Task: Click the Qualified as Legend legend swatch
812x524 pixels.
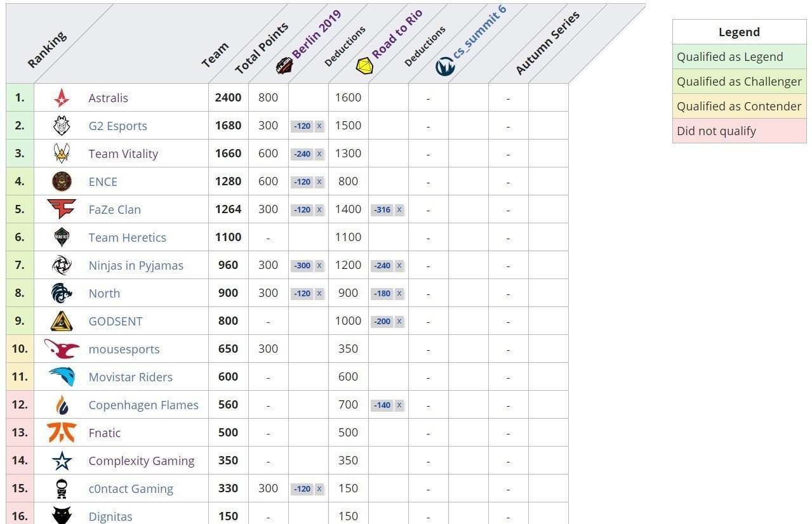Action: tap(739, 56)
